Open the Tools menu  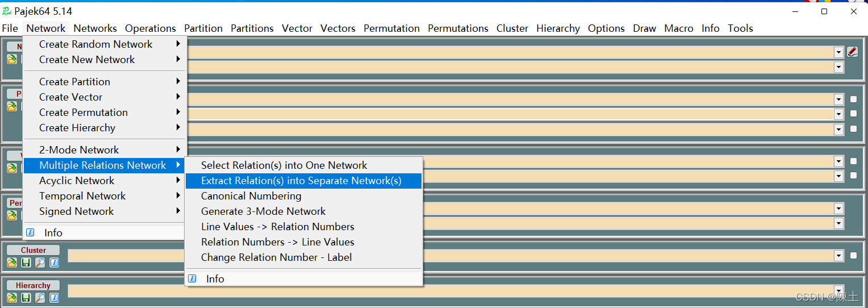click(x=740, y=28)
